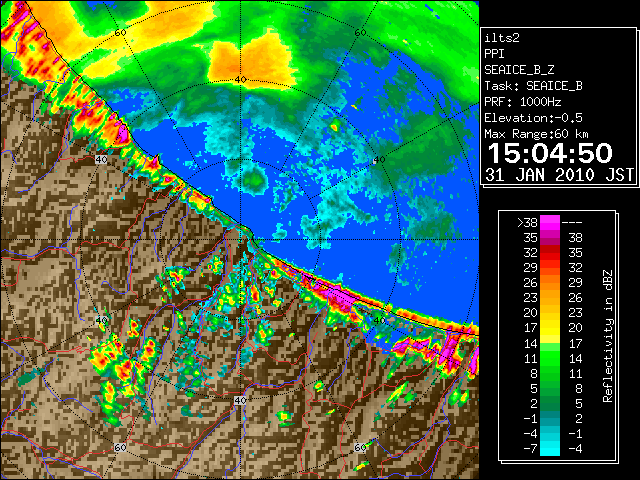Image resolution: width=640 pixels, height=480 pixels.
Task: Click the 'Max Range:60 km' text
Action: point(536,134)
